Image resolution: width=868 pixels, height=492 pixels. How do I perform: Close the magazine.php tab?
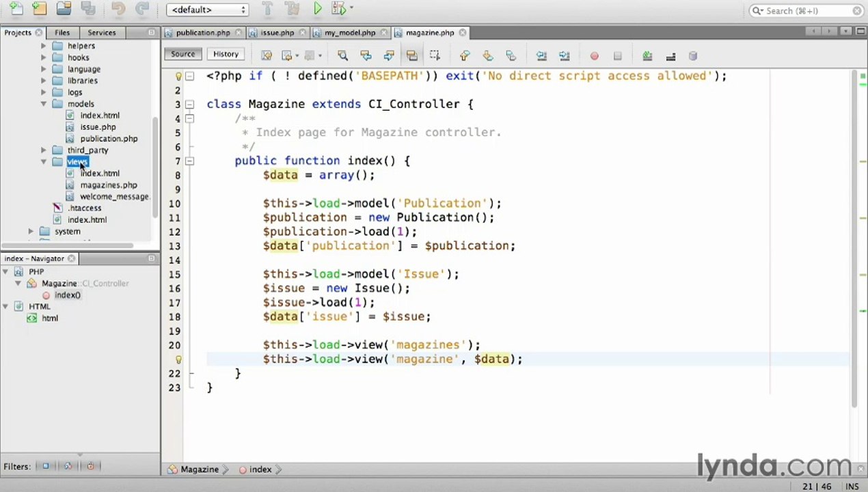[x=463, y=33]
